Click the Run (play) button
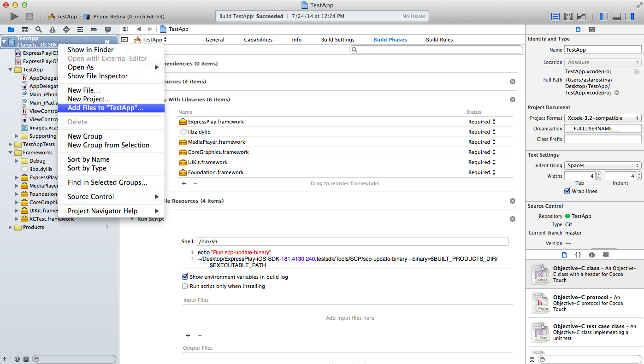The height and width of the screenshot is (364, 644). click(14, 17)
